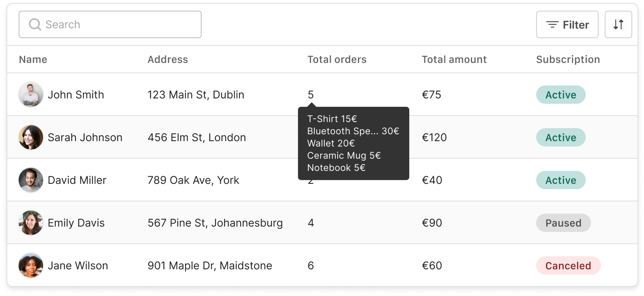Click the sort arrows icon button
This screenshot has height=296, width=644.
point(618,25)
